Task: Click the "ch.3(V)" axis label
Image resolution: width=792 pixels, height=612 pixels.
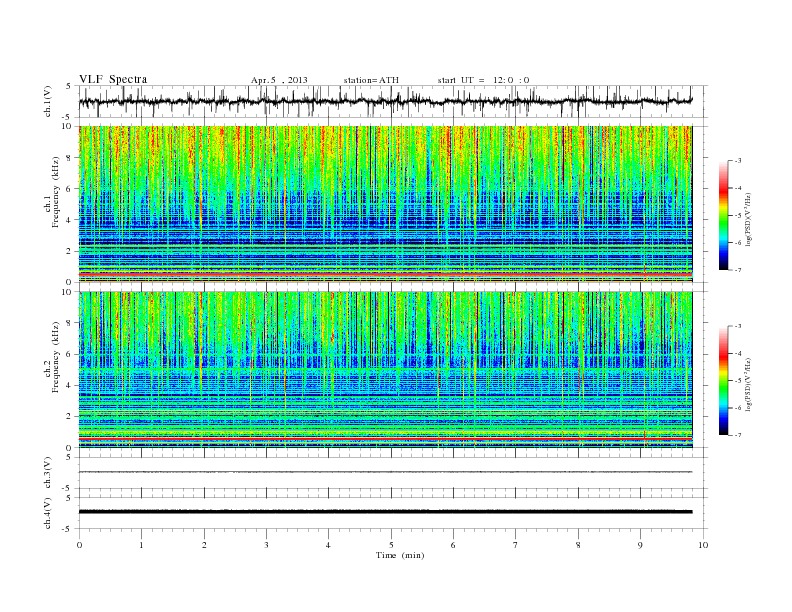Action: click(48, 473)
